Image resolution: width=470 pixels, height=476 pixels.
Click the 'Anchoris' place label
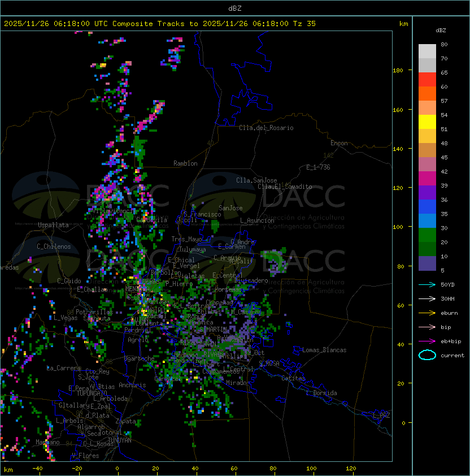coord(132,385)
